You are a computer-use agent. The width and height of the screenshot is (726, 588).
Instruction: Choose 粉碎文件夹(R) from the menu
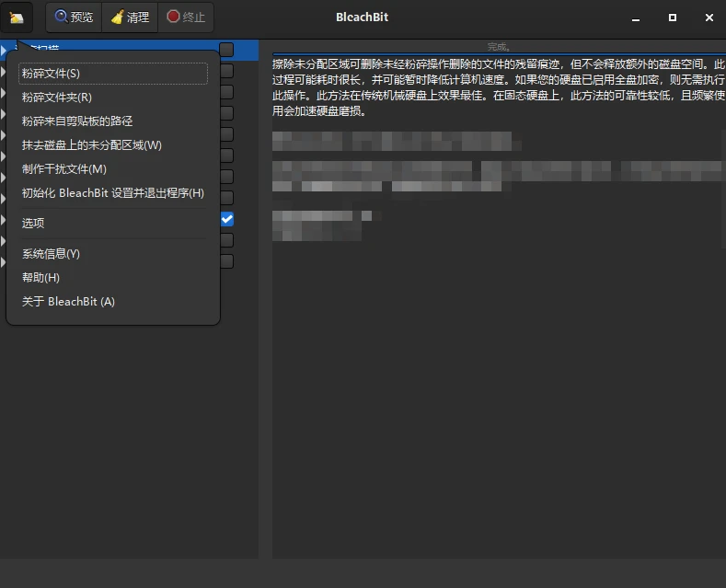(112, 98)
